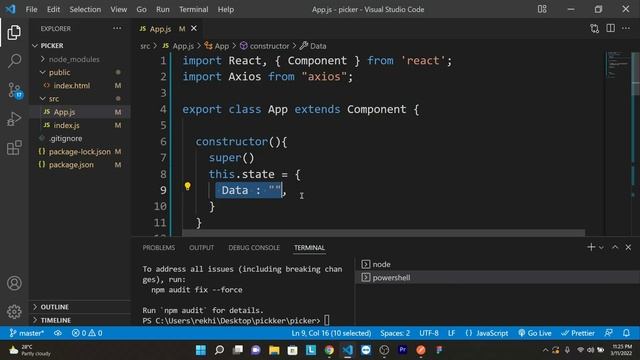Screen dimensions: 640x360
Task: Close the terminal panel
Action: [628, 247]
